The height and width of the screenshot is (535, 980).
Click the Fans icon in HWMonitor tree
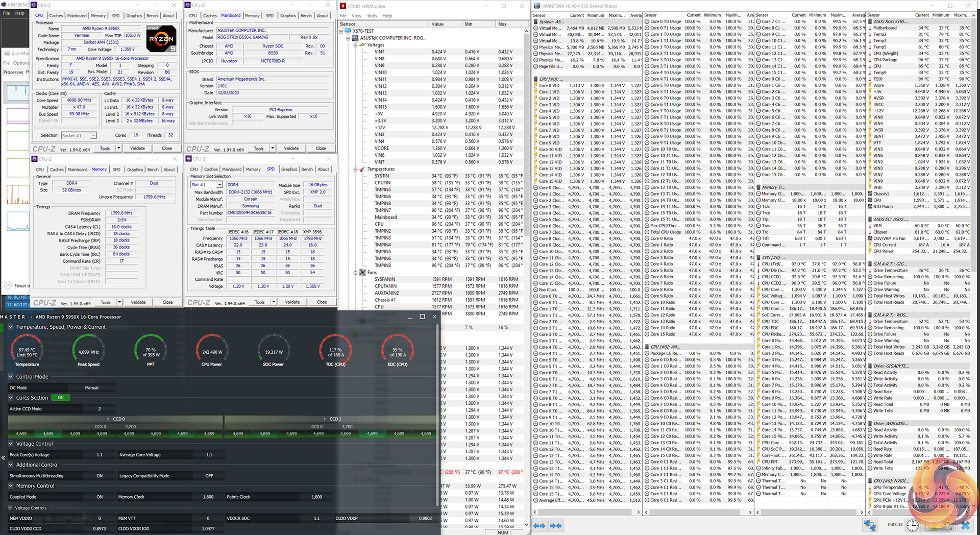coord(362,273)
